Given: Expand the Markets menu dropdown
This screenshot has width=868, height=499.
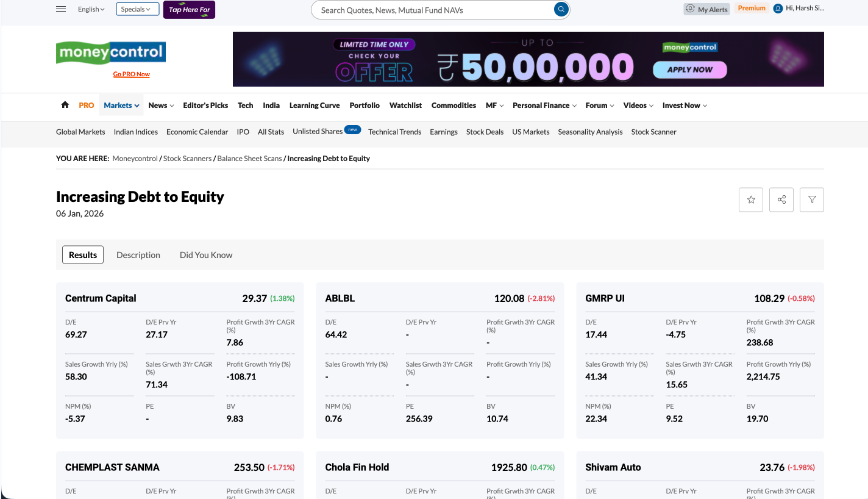Looking at the screenshot, I should (x=121, y=106).
